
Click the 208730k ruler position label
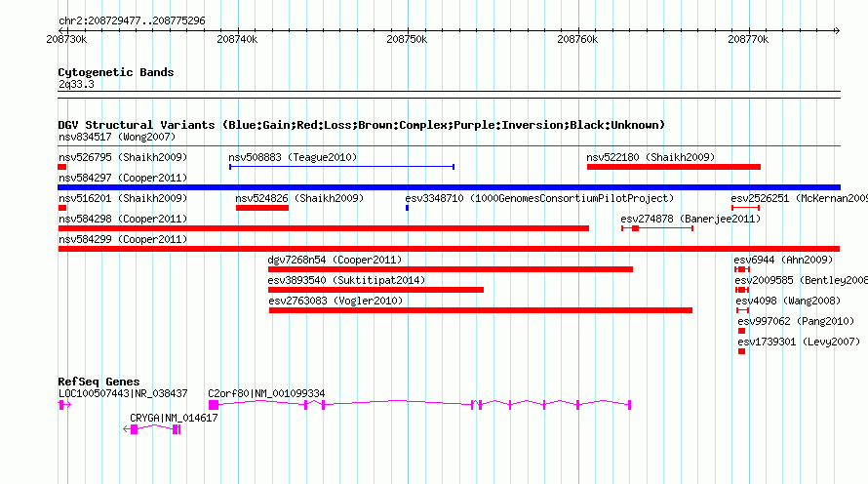pos(66,39)
